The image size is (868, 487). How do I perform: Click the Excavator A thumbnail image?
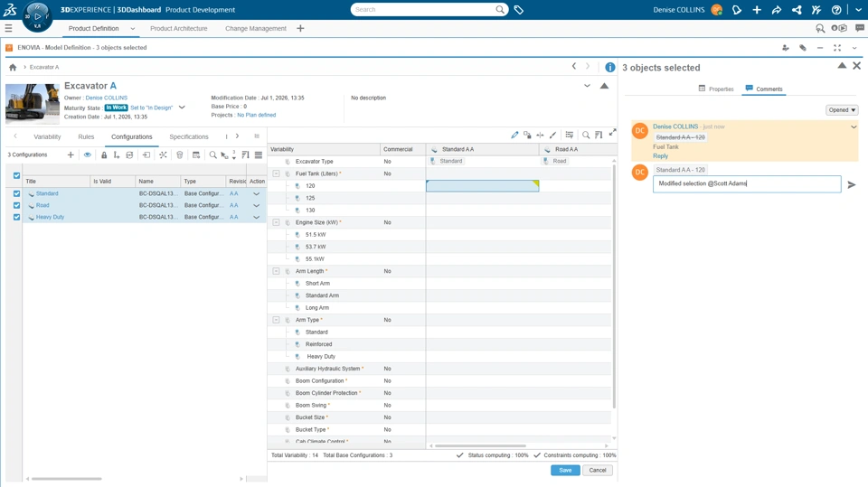(33, 103)
